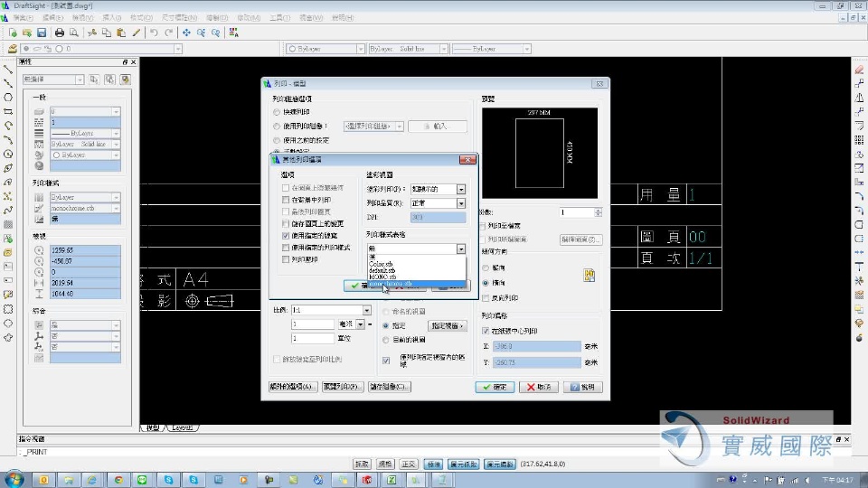This screenshot has width=868, height=488.
Task: Toggle the print-in-background checkbox (在背景中列印)
Action: point(286,200)
